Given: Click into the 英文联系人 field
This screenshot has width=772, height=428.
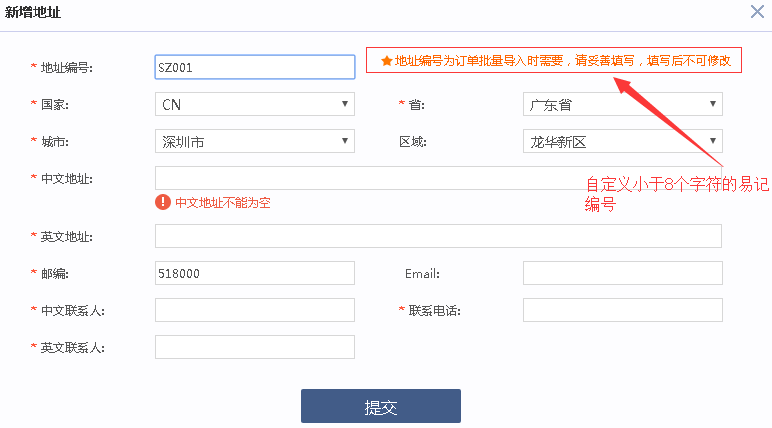Looking at the screenshot, I should point(254,347).
